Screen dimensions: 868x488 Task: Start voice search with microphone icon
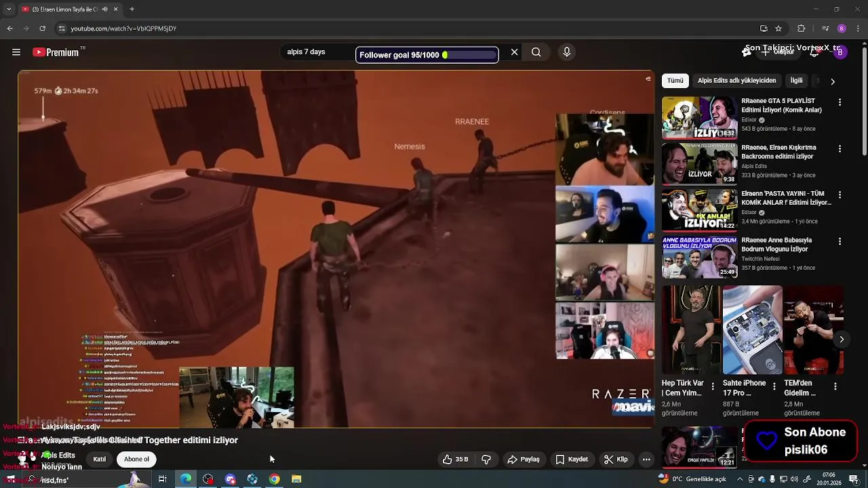[567, 52]
